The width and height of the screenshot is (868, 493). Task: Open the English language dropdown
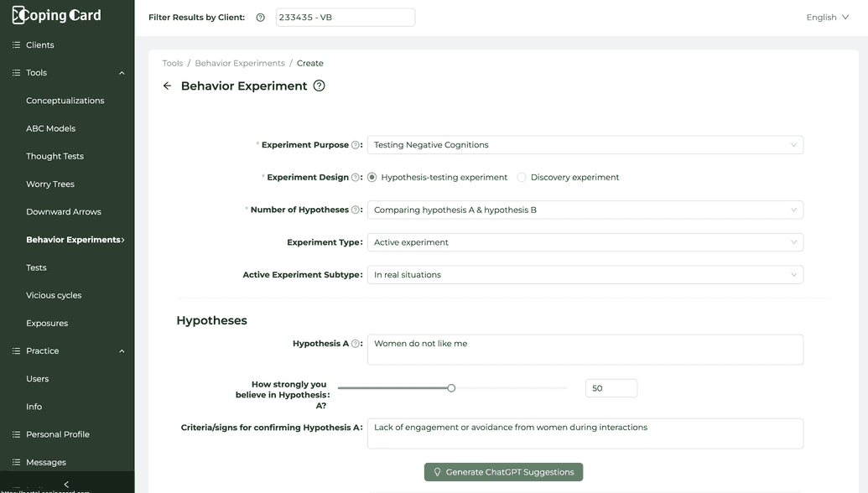tap(827, 17)
